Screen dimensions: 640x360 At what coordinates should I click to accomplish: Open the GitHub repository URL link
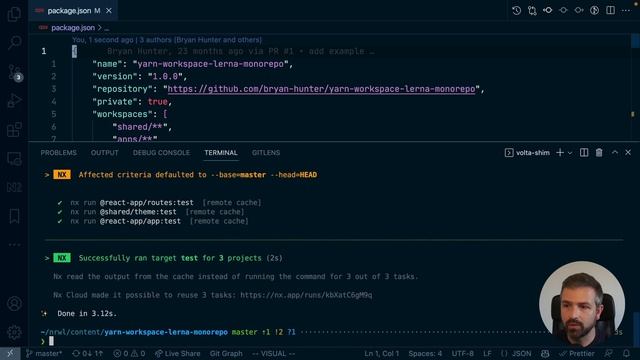pyautogui.click(x=321, y=89)
